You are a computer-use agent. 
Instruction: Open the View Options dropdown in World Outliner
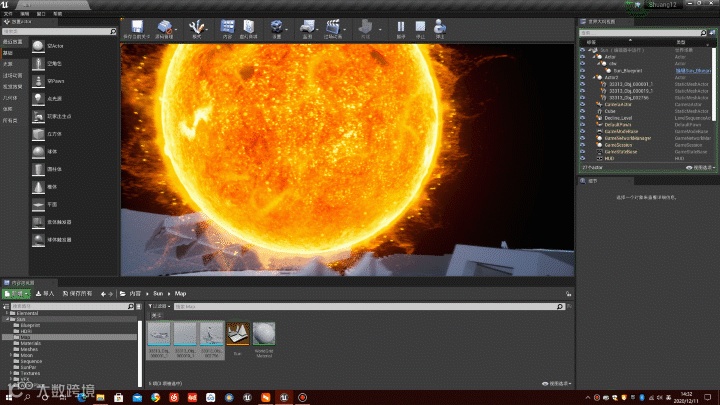(697, 168)
